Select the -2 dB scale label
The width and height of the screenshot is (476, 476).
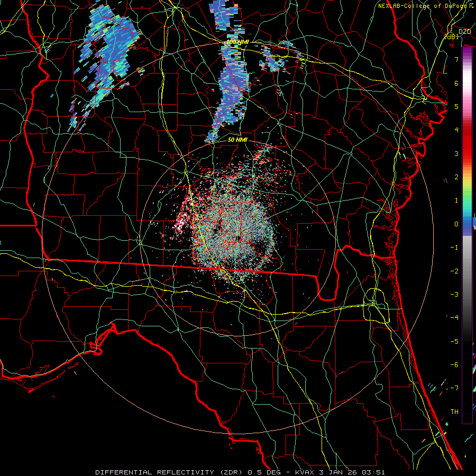coord(454,271)
